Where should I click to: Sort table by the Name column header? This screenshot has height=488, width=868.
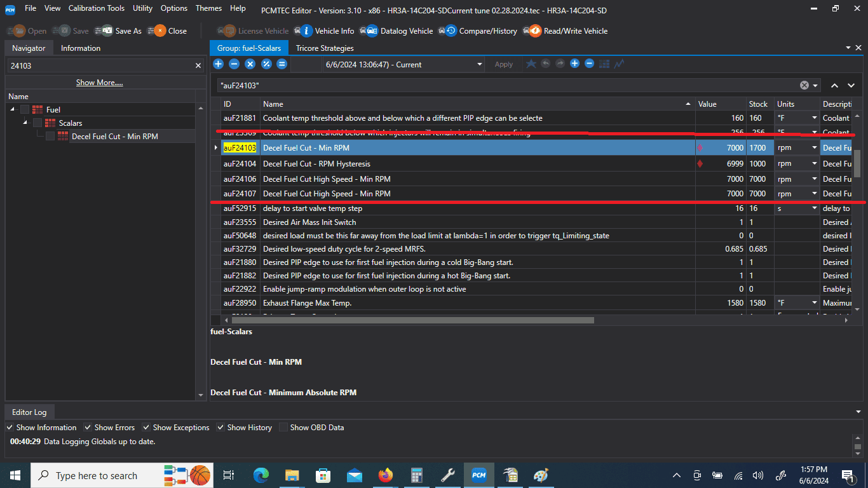coord(478,104)
